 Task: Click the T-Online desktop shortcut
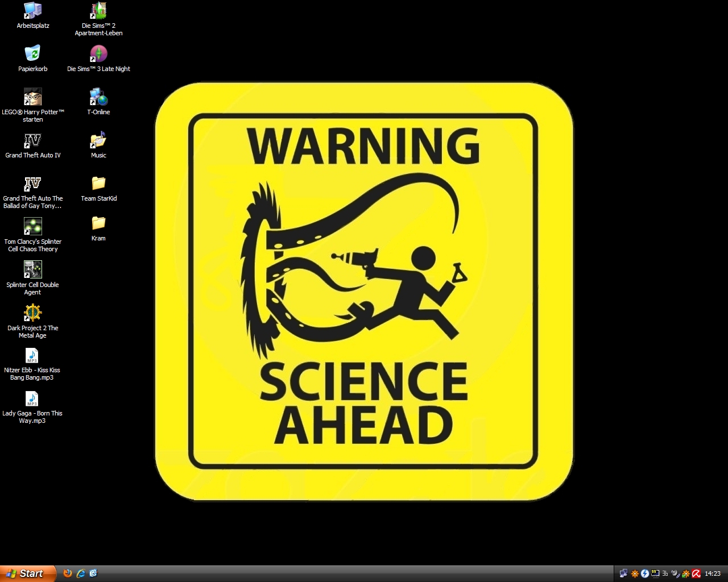[98, 97]
